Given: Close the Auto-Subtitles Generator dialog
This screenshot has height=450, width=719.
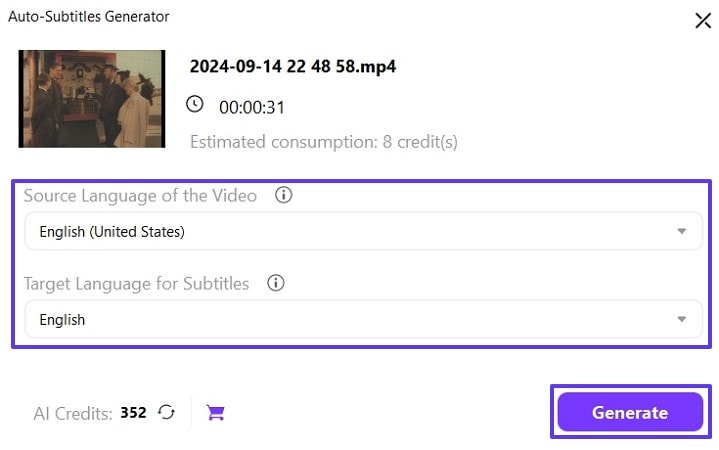Looking at the screenshot, I should point(703,19).
